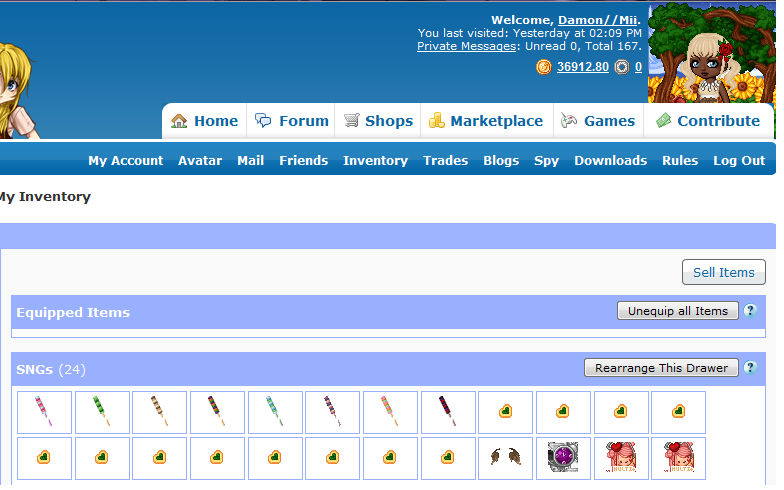Select the teal striped lollipop item
784x490 pixels.
pyautogui.click(x=275, y=412)
